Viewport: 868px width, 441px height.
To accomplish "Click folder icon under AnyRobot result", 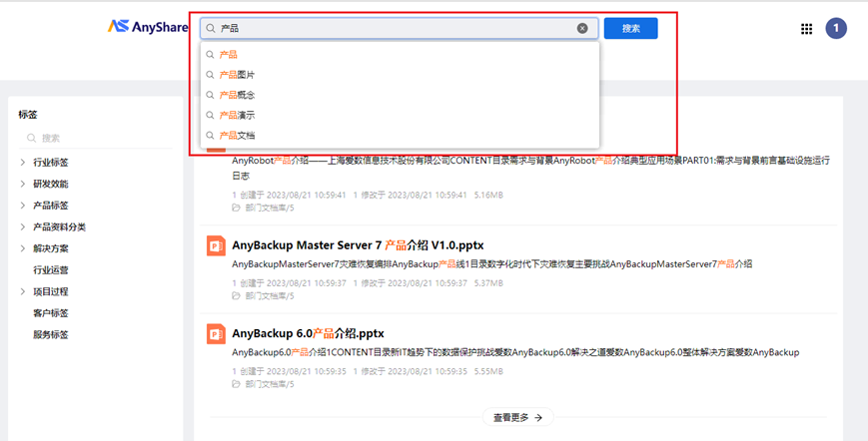I will tap(237, 208).
